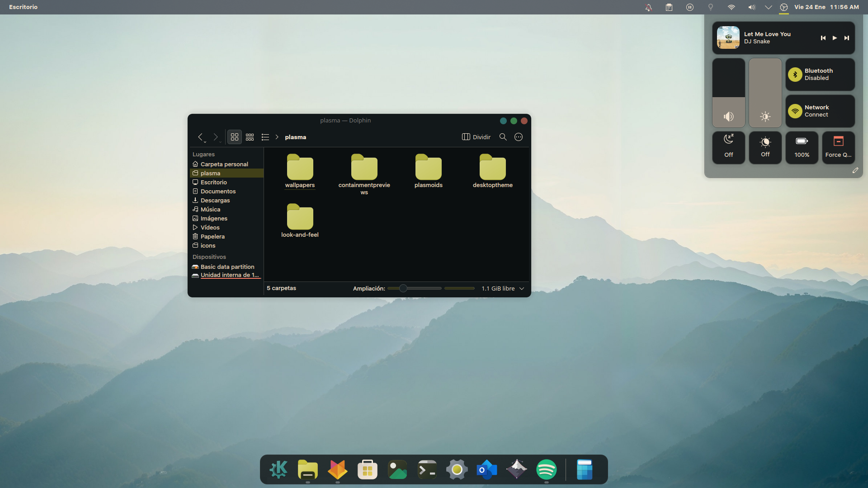Screen dimensions: 868x488
Task: Click the pencil edit icon in control center
Action: pos(855,170)
